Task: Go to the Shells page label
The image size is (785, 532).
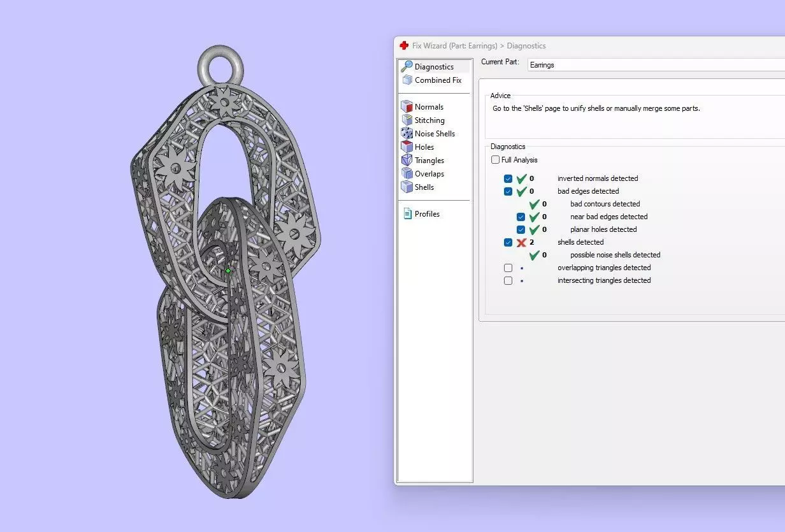Action: click(424, 187)
